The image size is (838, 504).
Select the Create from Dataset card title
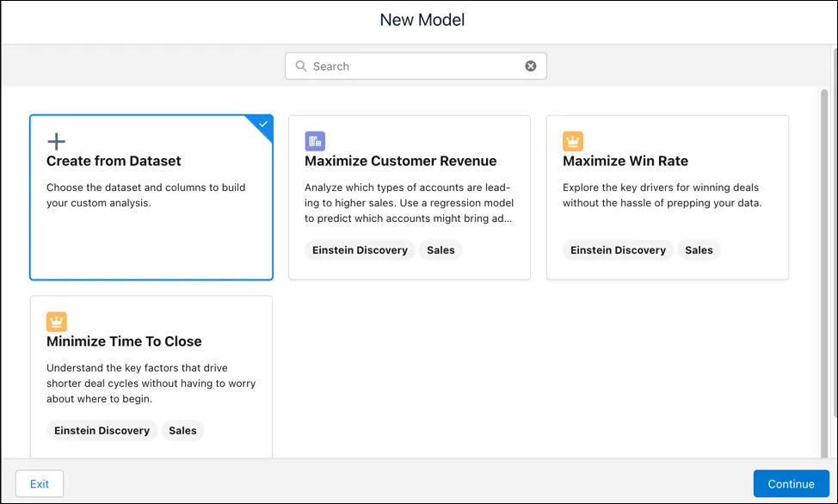[x=114, y=161]
